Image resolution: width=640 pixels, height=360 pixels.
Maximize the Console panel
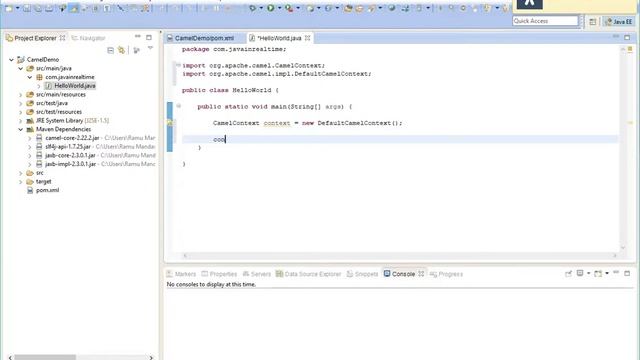click(x=627, y=273)
